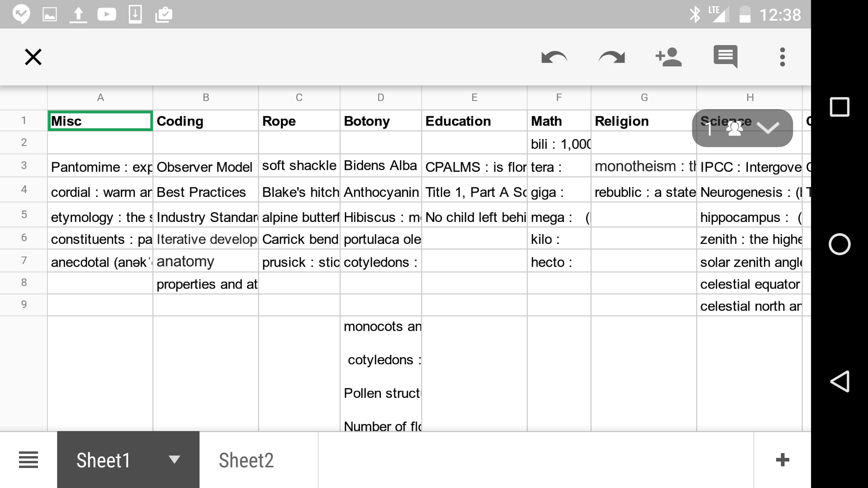This screenshot has height=488, width=868.
Task: Select column C header
Action: [299, 98]
